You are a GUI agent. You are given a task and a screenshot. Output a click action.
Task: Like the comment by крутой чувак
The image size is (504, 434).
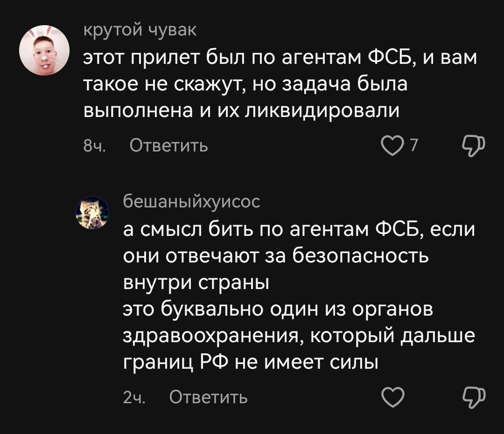coord(390,146)
